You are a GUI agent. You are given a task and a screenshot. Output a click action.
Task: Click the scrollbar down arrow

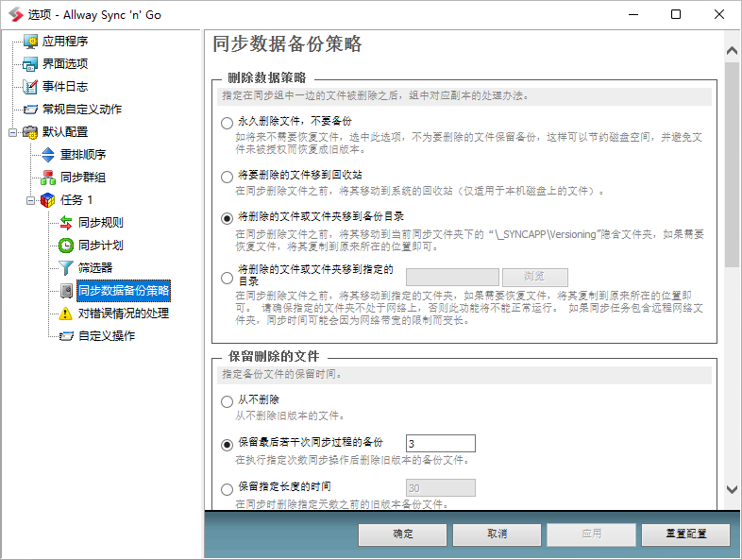732,489
